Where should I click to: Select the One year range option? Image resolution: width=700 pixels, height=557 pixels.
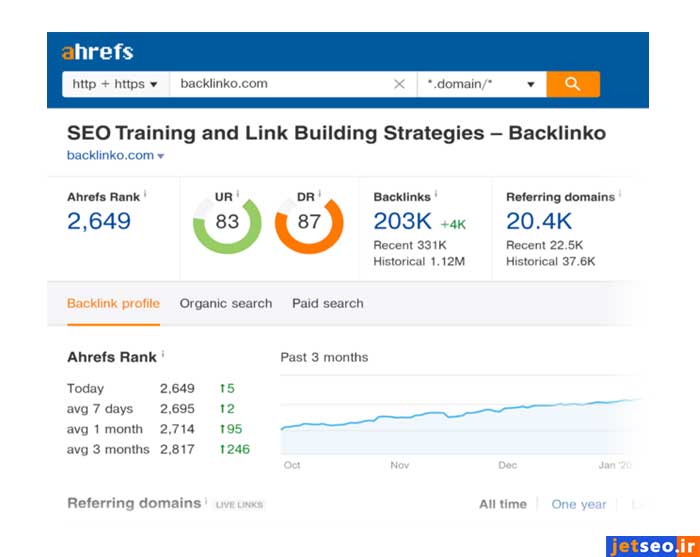579,504
